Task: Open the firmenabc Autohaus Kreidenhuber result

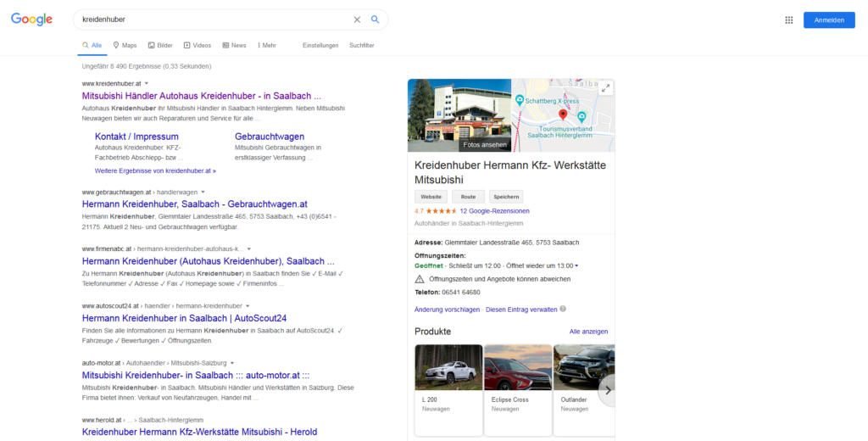Action: pyautogui.click(x=209, y=261)
